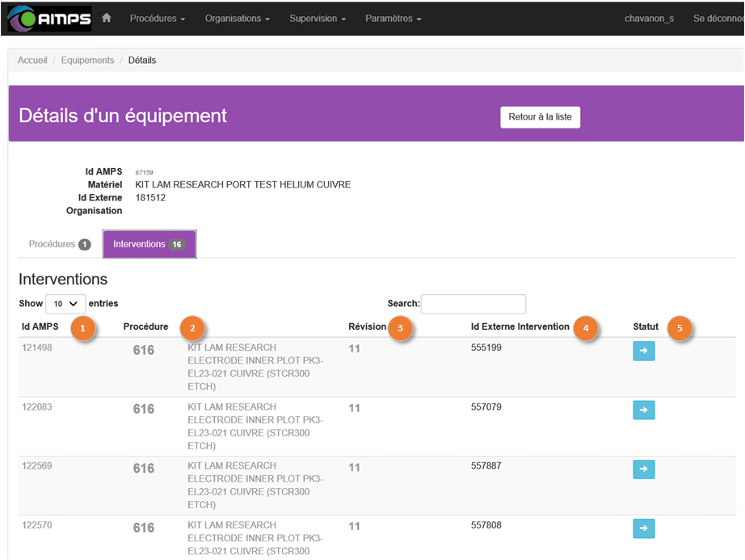Click Matériel value KIT LAM RESEARCH PORT TEST

(x=242, y=185)
